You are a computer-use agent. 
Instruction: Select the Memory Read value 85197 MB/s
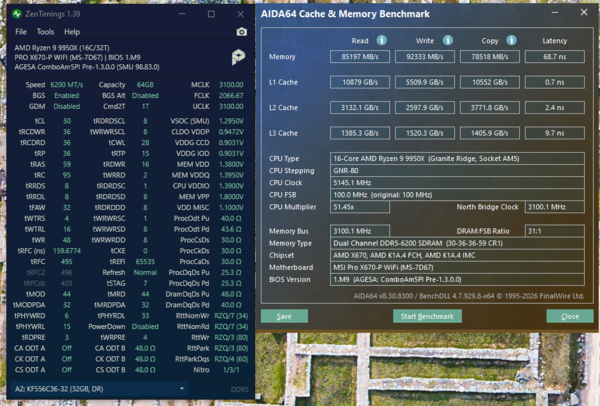tap(360, 57)
